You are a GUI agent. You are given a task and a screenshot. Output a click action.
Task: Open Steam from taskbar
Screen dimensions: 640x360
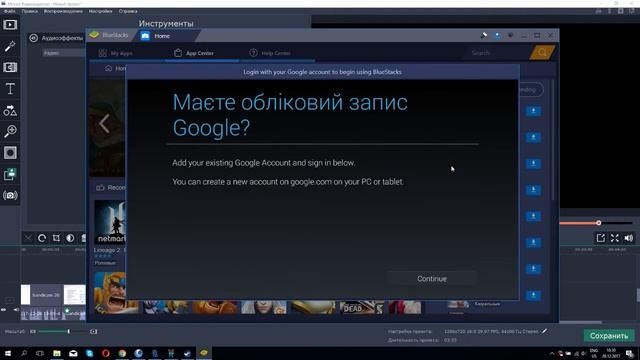[187, 353]
